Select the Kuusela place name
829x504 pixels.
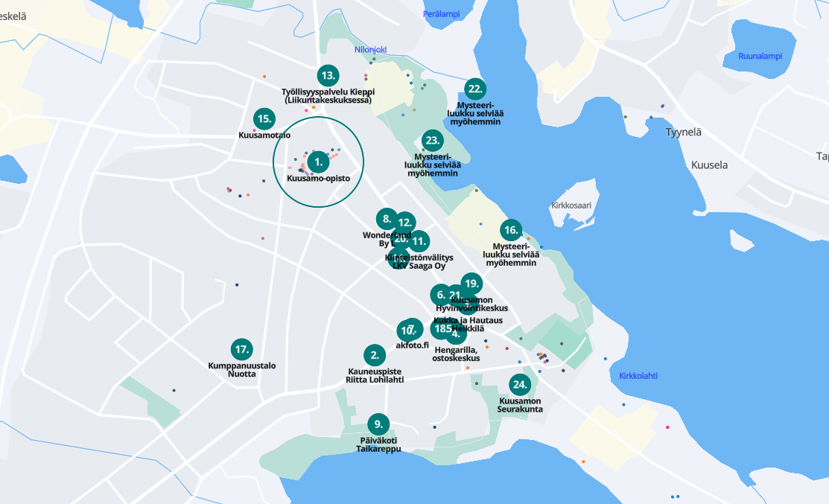click(710, 165)
